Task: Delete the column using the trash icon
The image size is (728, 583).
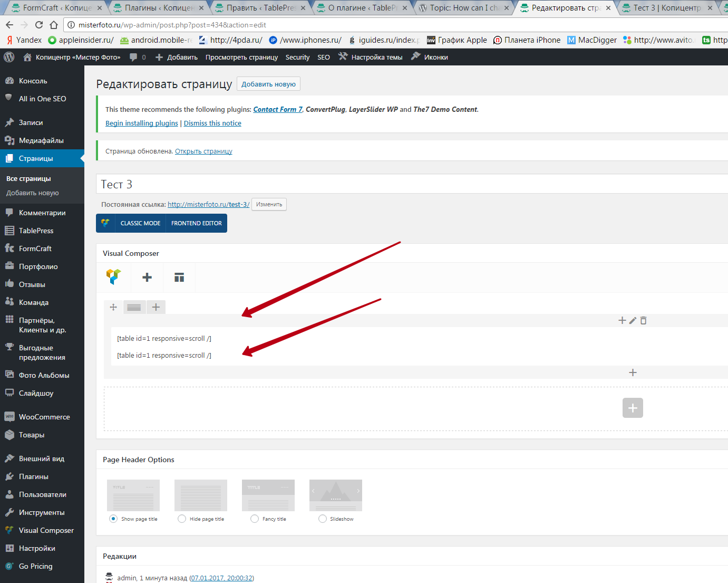Action: [x=643, y=320]
